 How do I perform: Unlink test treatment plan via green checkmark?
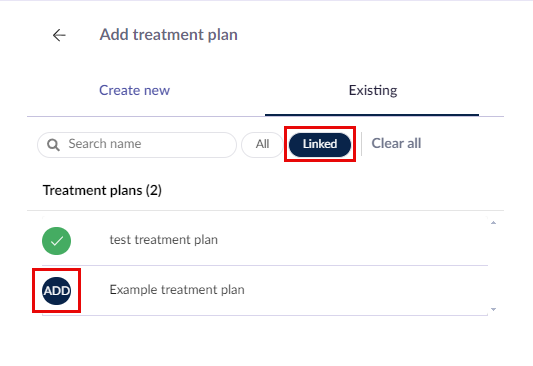point(56,241)
